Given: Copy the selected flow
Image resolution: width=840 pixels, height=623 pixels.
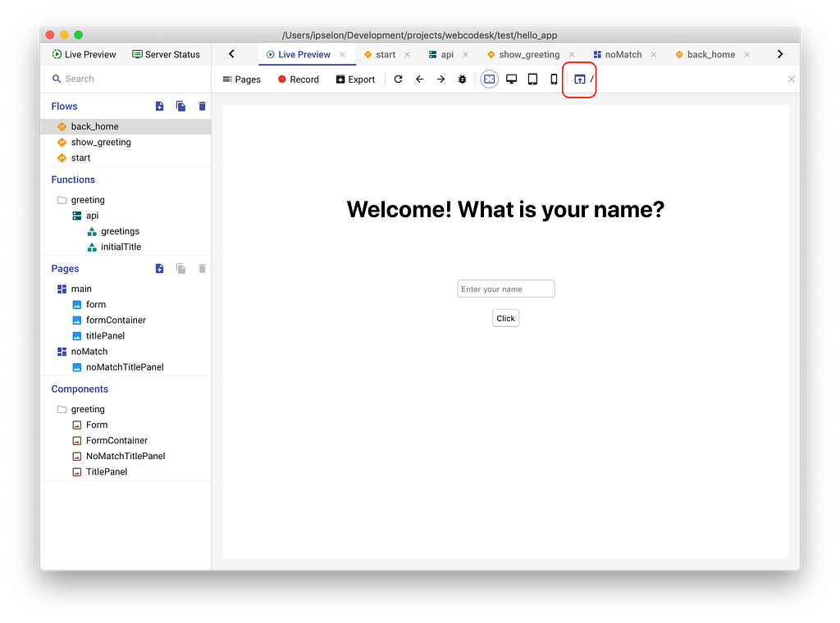Looking at the screenshot, I should coord(180,106).
